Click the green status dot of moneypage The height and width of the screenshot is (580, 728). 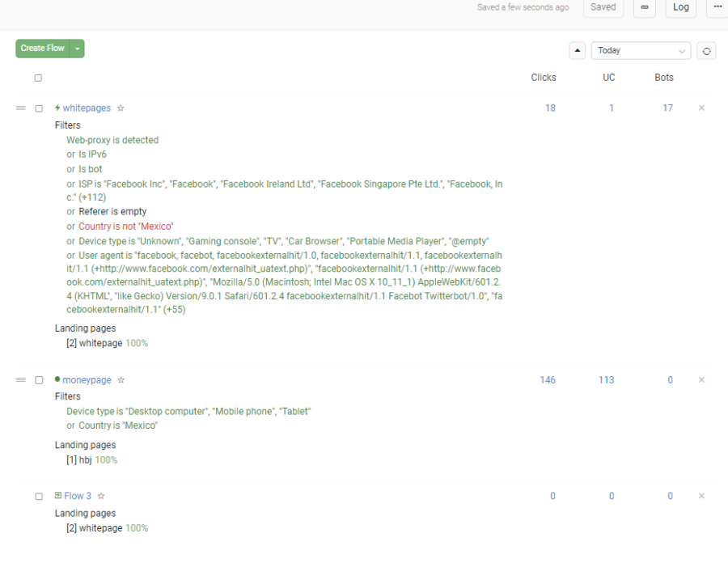tap(57, 379)
